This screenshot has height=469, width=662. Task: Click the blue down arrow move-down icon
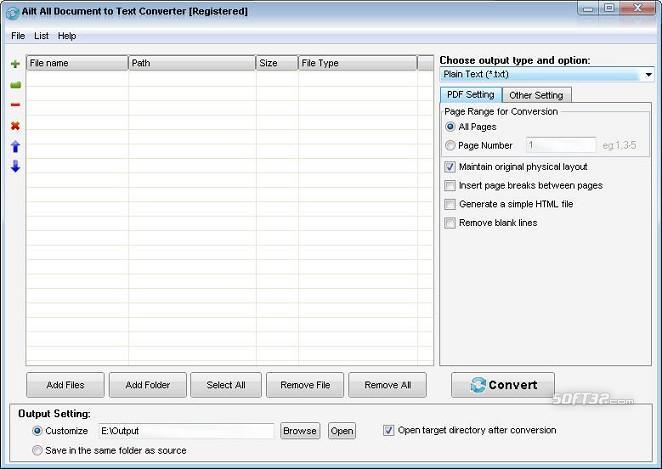point(15,166)
